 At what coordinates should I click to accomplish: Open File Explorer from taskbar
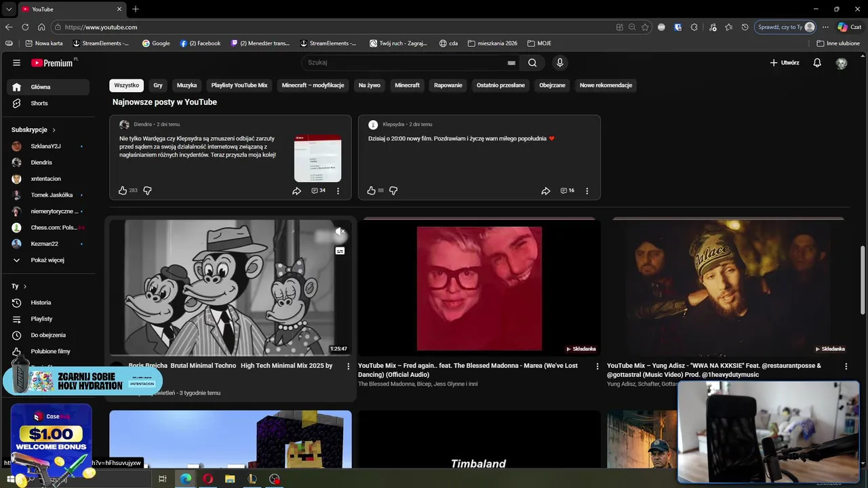tap(230, 479)
